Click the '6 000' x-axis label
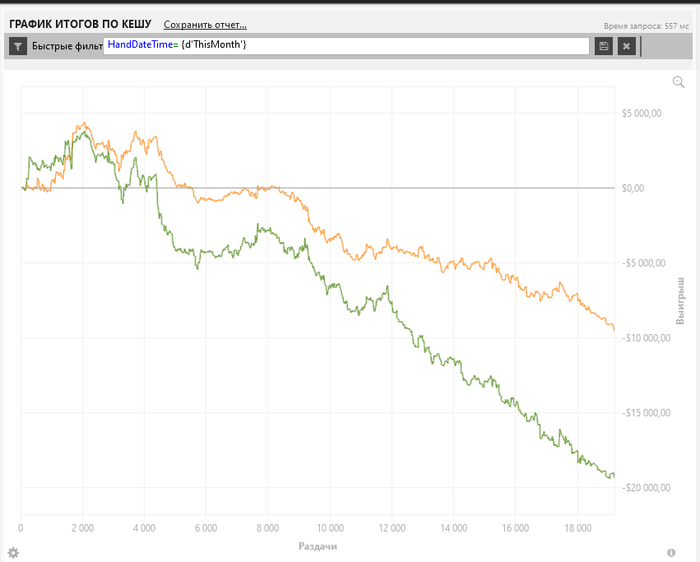 [x=206, y=529]
